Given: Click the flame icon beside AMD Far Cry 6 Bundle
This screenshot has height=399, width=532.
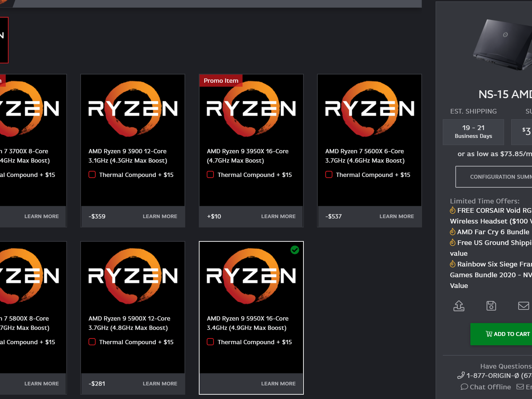Looking at the screenshot, I should click(x=452, y=232).
